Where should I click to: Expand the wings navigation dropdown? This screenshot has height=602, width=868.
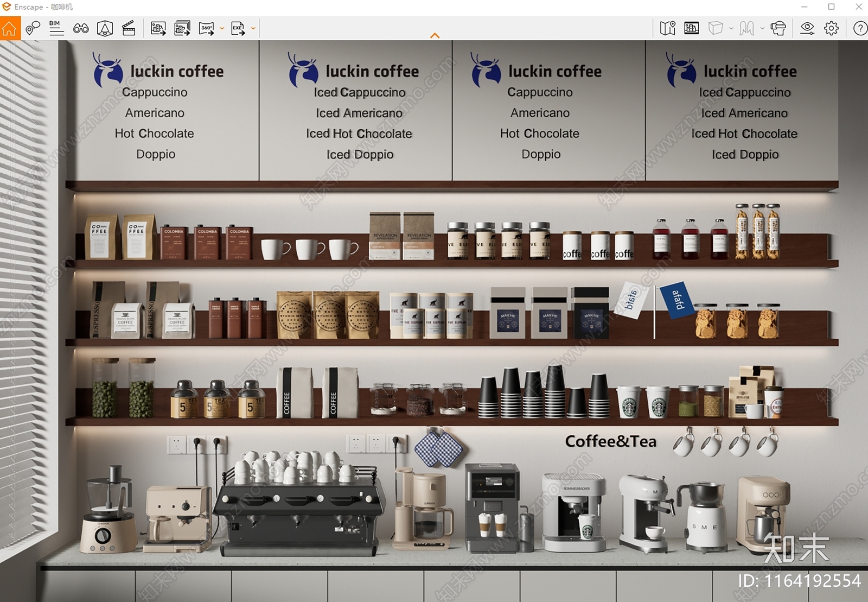pyautogui.click(x=762, y=28)
